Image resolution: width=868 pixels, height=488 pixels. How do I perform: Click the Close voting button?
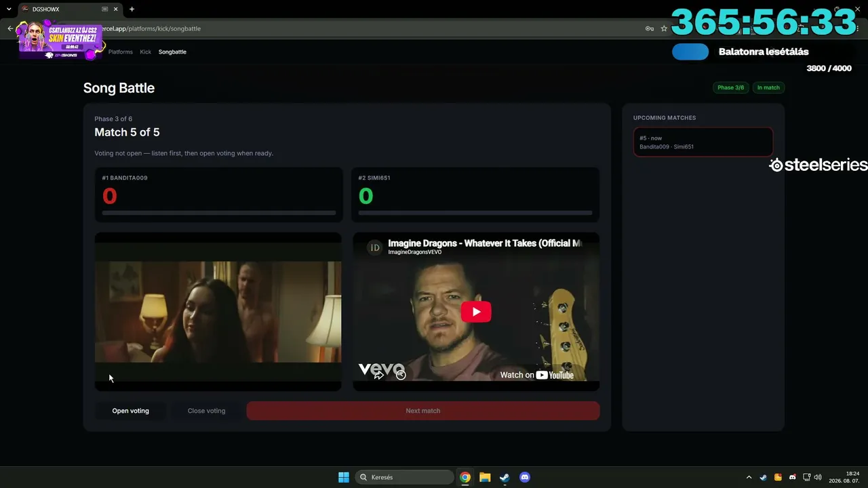pos(206,411)
